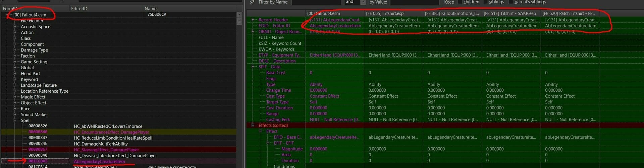Expand the Object Effect group

pos(15,103)
